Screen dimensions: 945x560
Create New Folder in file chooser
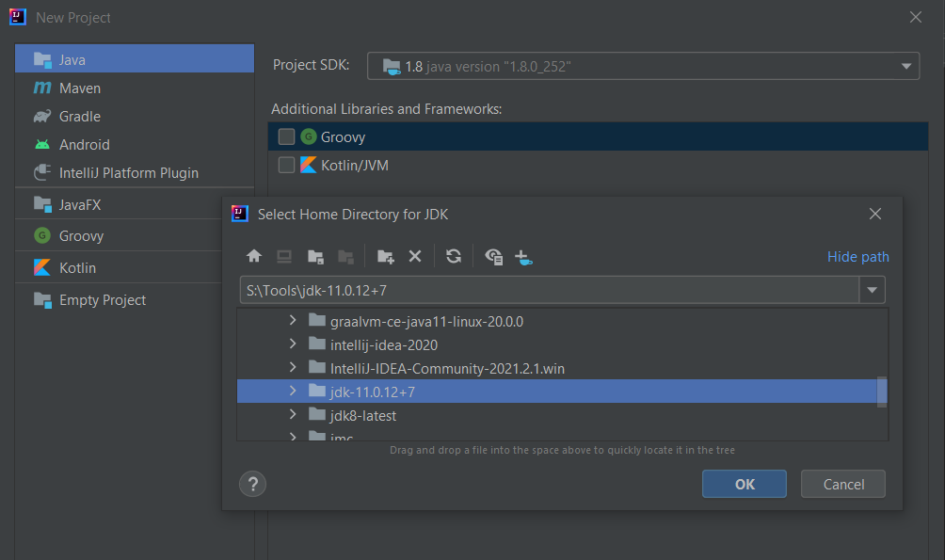(386, 257)
